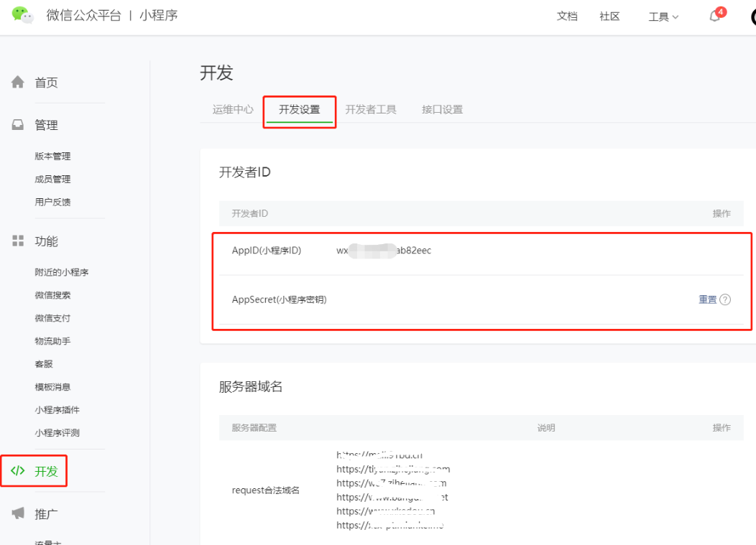756x545 pixels.
Task: Switch to the 运维中心 tab
Action: [x=233, y=109]
